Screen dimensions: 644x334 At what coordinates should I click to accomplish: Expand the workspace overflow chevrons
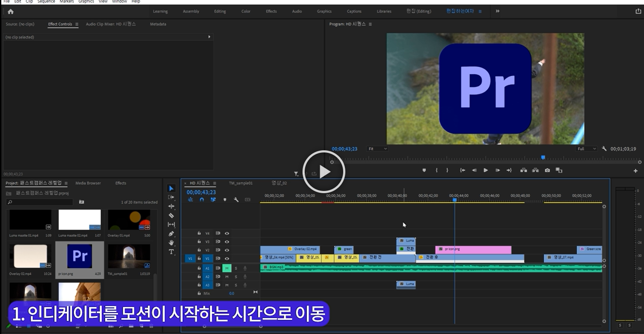(497, 11)
